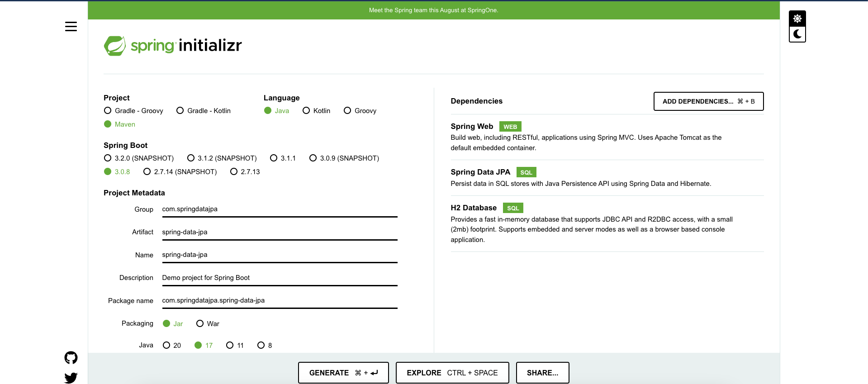Select Spring Boot 2.7.14 (SNAPSHOT)
The image size is (868, 384).
click(180, 172)
